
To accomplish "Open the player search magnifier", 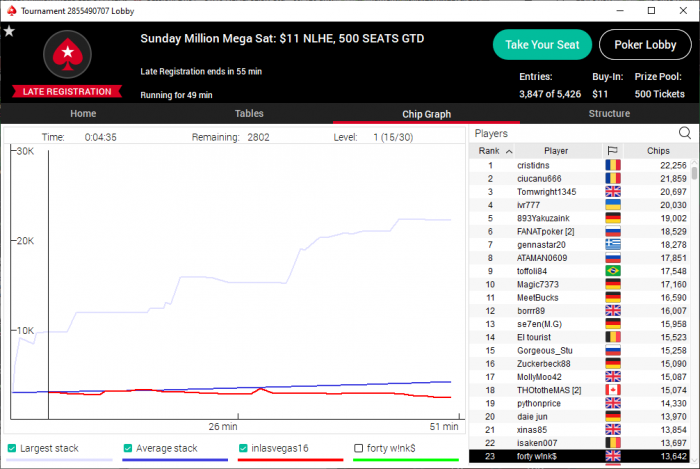I will [x=684, y=133].
